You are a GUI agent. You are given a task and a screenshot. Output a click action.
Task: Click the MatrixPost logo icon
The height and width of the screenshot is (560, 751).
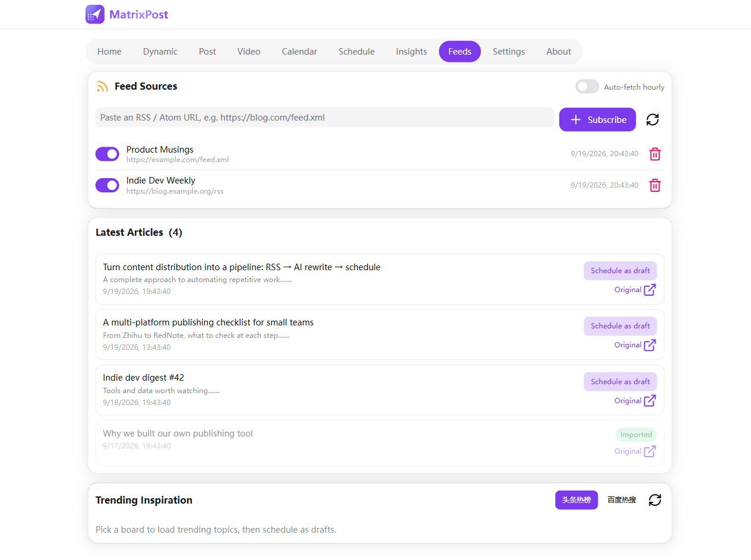click(x=95, y=14)
